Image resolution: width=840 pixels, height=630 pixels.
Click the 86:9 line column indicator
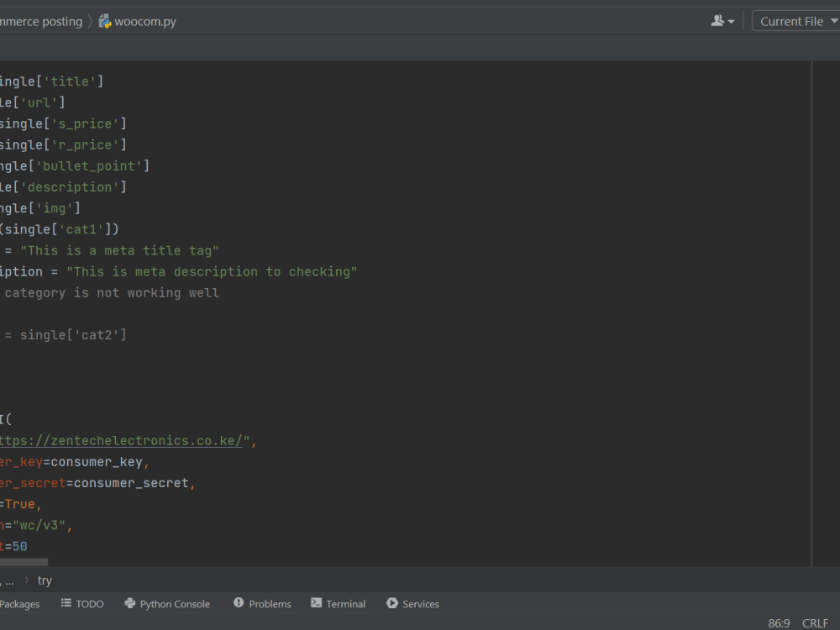click(x=779, y=623)
